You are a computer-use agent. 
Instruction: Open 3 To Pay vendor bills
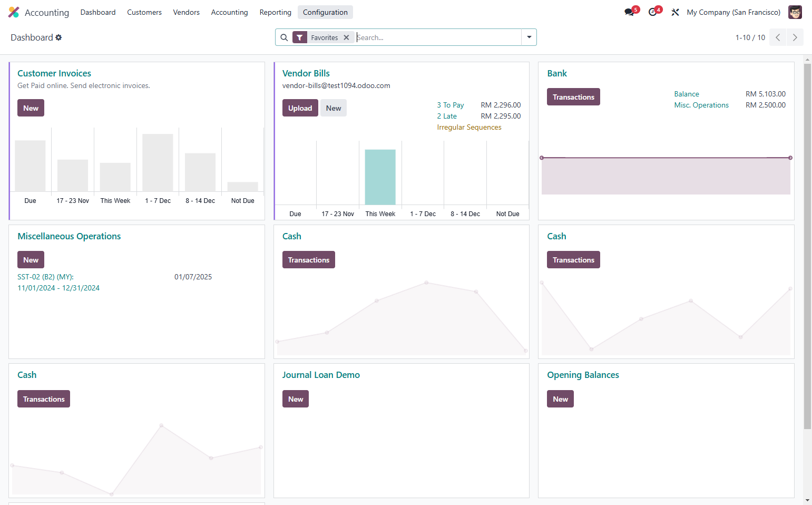[x=451, y=105]
